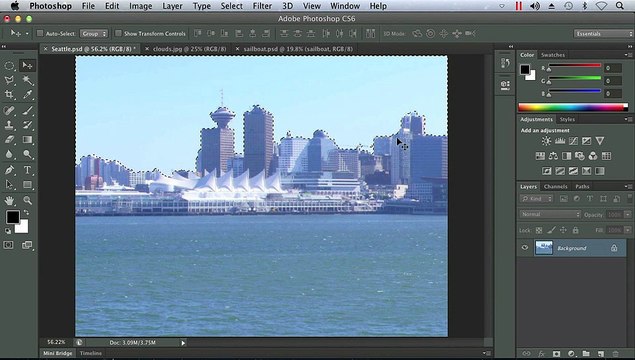Open the Layer menu

pyautogui.click(x=172, y=6)
